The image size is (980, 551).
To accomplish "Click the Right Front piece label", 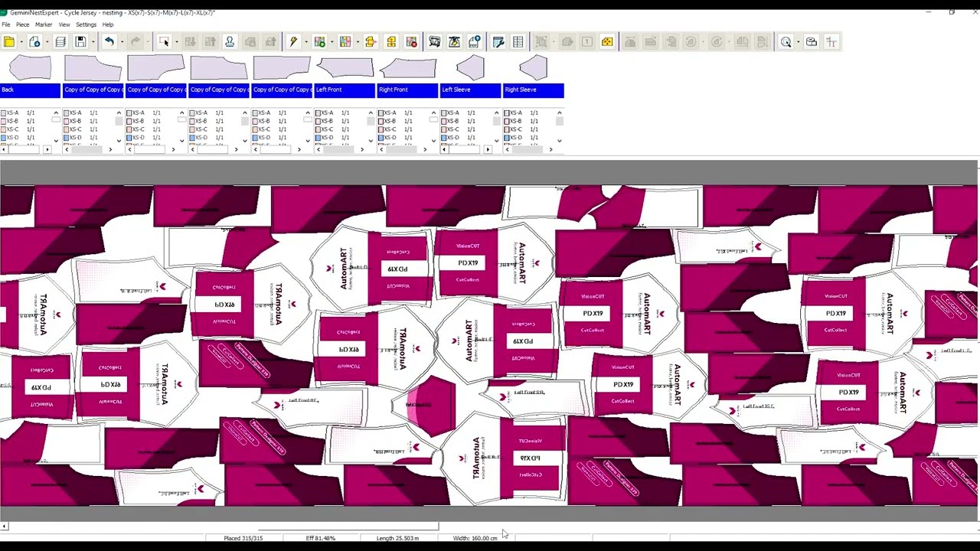I will 407,90.
